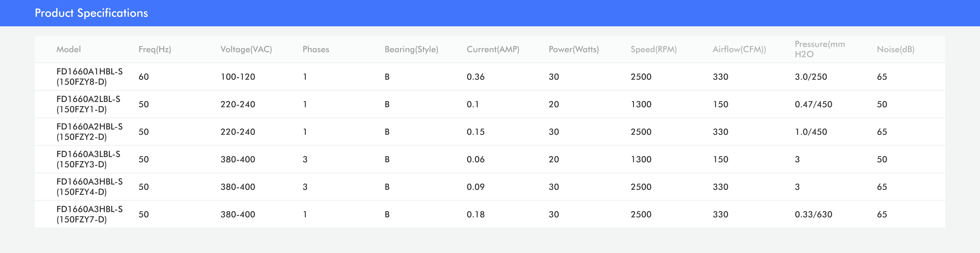The width and height of the screenshot is (980, 253).
Task: Select model FD1660A2LBL-S (150FZY1-D)
Action: coord(88,104)
